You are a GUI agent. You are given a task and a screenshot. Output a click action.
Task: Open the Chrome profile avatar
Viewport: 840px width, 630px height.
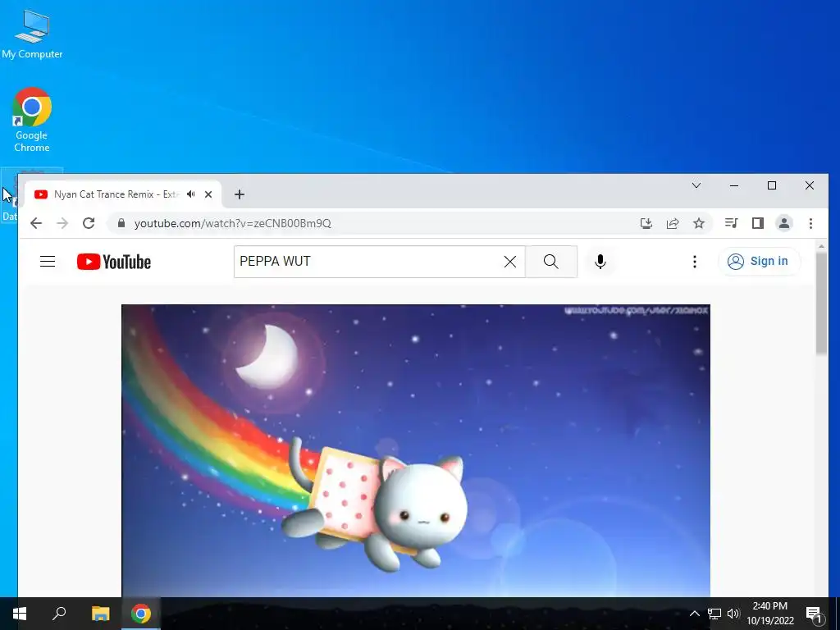click(783, 223)
